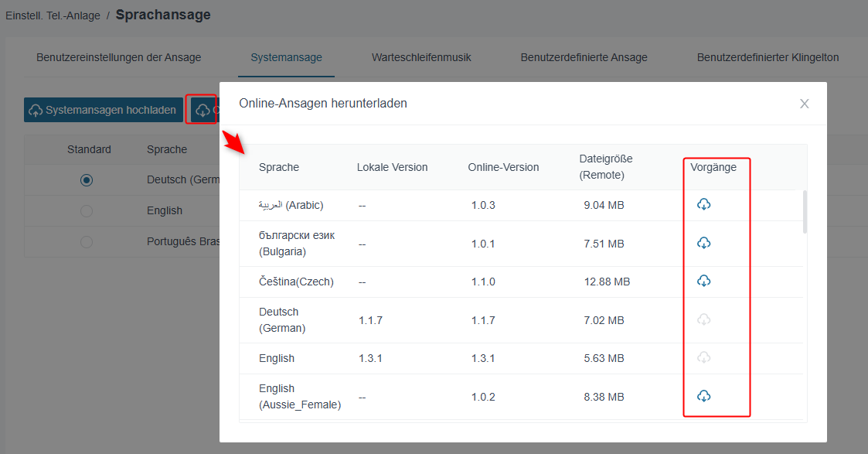The height and width of the screenshot is (454, 868).
Task: Select the Arabic language row text
Action: pyautogui.click(x=291, y=206)
